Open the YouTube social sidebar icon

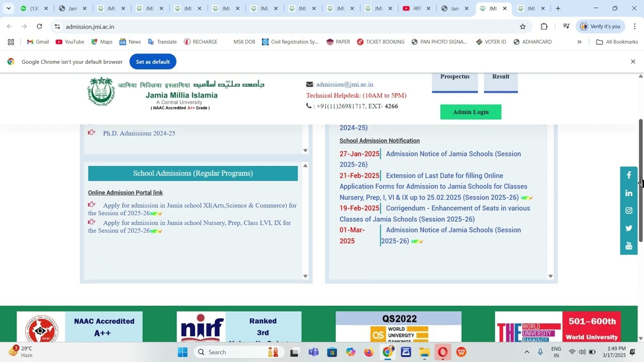[628, 246]
